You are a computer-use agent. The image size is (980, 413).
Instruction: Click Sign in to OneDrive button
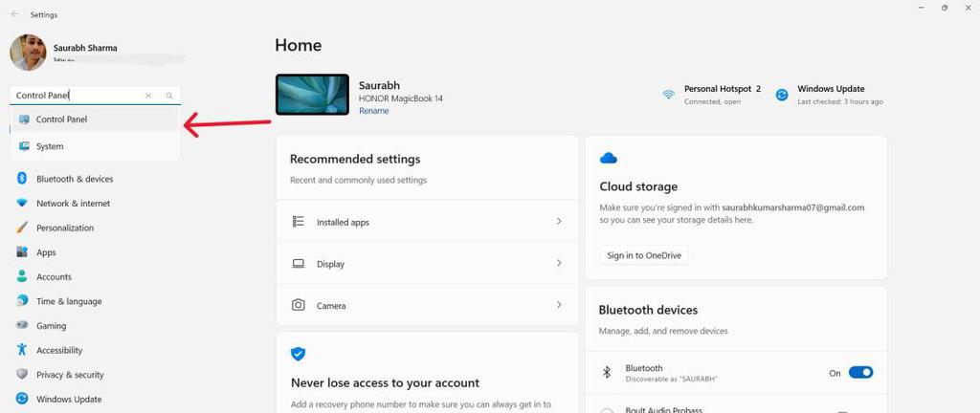pyautogui.click(x=646, y=255)
